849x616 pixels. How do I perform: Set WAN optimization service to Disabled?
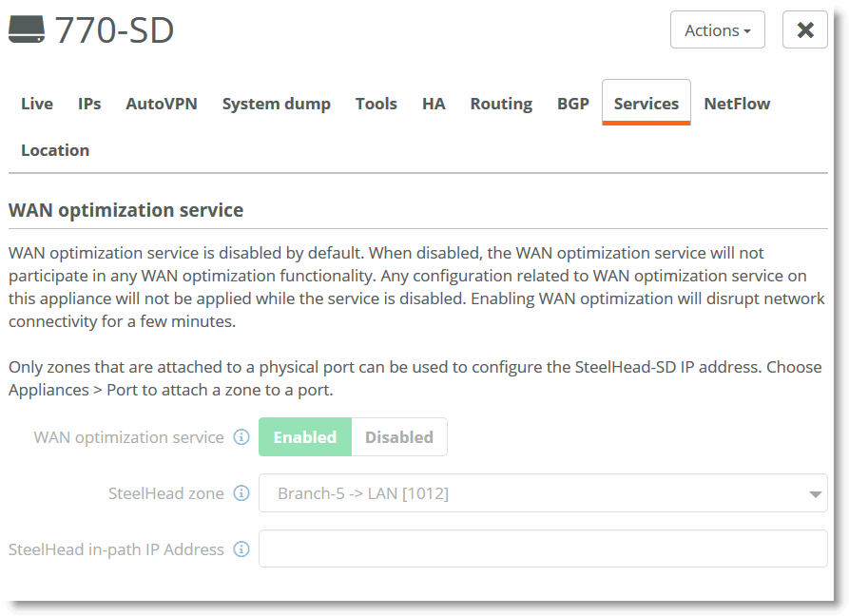[399, 437]
